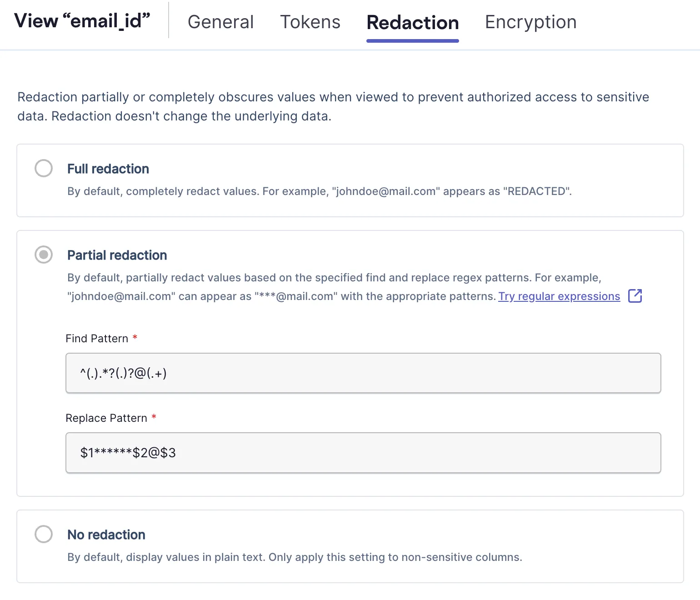Click the "Find Pattern" field label
This screenshot has width=700, height=600.
[97, 339]
